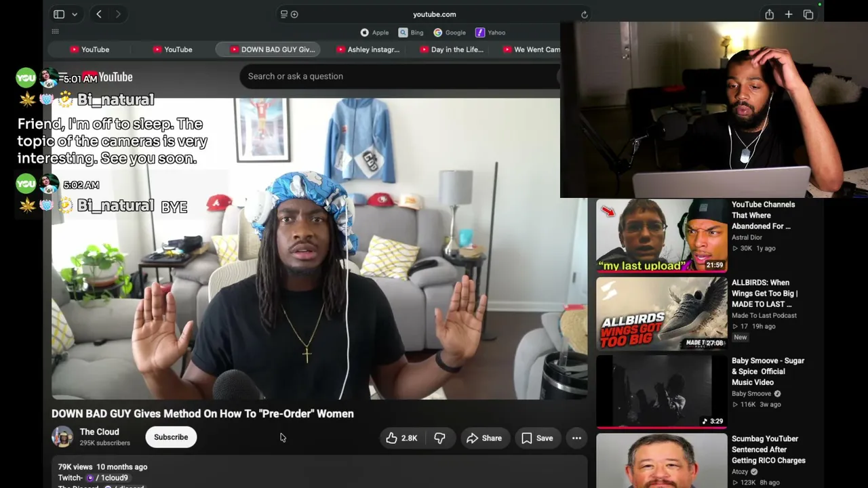Click the plus-circle icon in address bar

coord(294,14)
